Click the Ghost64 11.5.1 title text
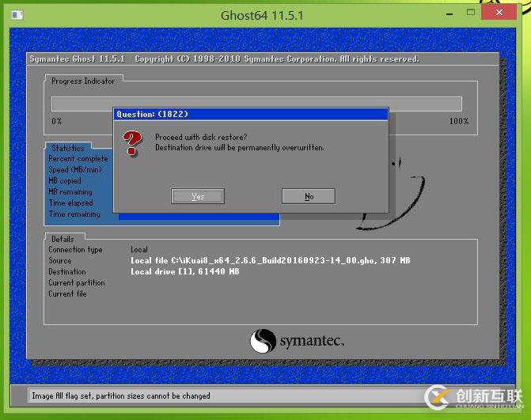531x420 pixels. pyautogui.click(x=262, y=15)
